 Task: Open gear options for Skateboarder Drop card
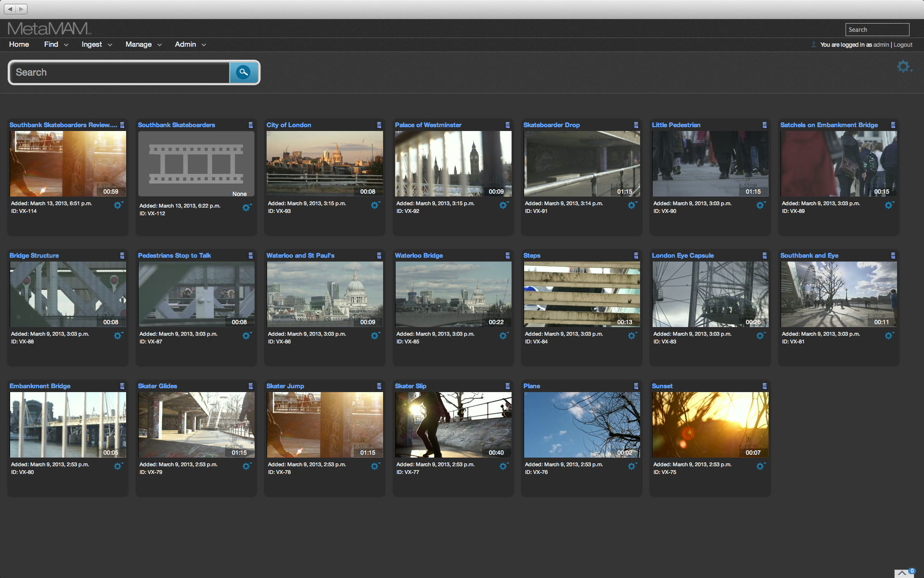pos(632,205)
